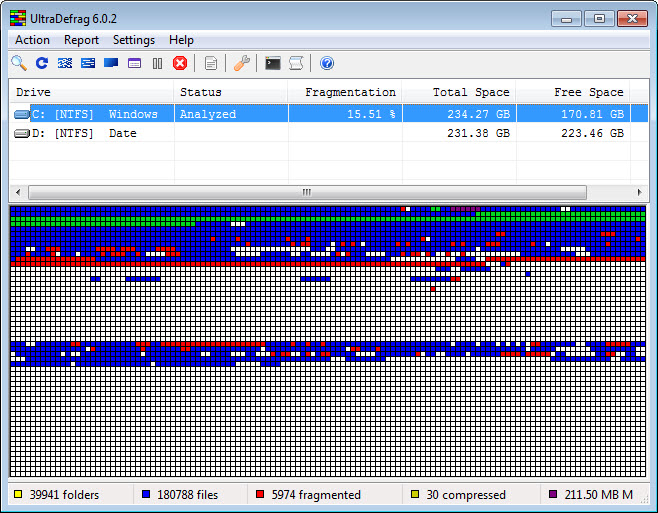The width and height of the screenshot is (658, 513).
Task: Sort by the Drive column header
Action: coord(92,92)
